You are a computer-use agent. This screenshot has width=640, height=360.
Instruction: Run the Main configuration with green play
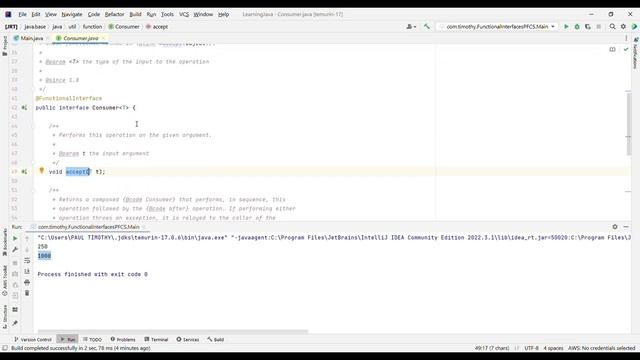[x=566, y=27]
